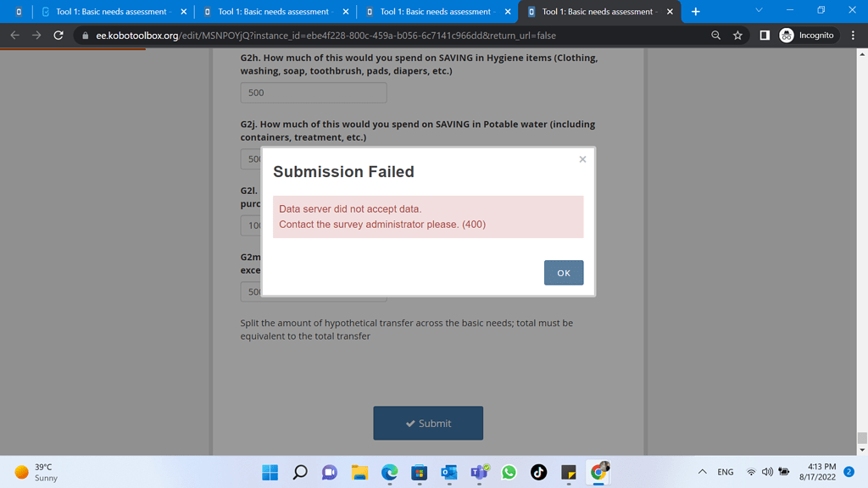The image size is (868, 488).
Task: Open Chrome's side panel icon
Action: (764, 36)
